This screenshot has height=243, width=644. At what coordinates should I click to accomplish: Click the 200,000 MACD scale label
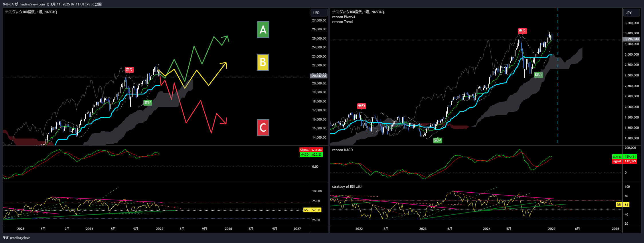630,148
